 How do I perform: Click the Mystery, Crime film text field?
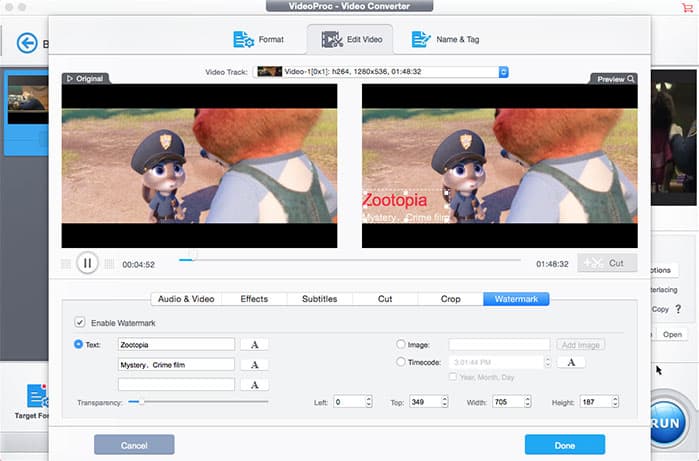pos(176,364)
